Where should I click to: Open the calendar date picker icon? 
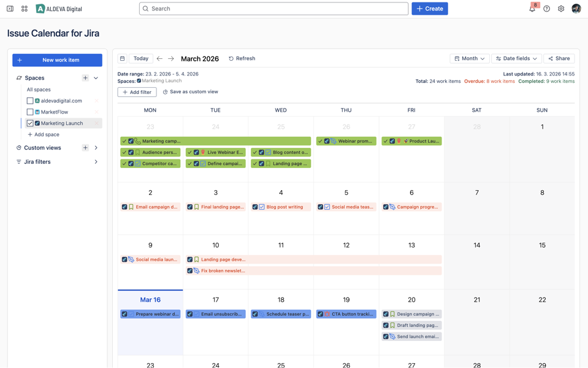coord(123,59)
